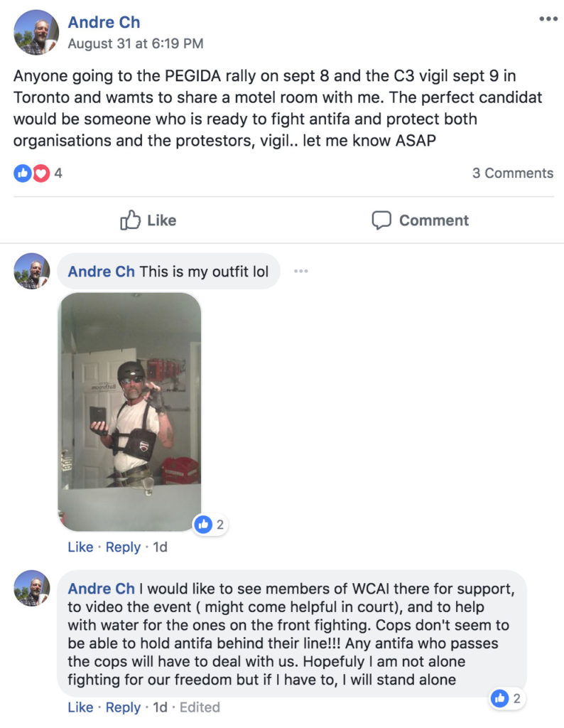Open Andre Ch's avatar on the WCAI comment
This screenshot has height=728, width=564.
31,588
